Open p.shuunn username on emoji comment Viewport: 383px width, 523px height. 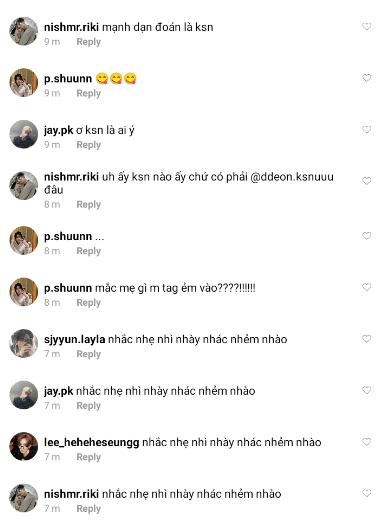[68, 79]
